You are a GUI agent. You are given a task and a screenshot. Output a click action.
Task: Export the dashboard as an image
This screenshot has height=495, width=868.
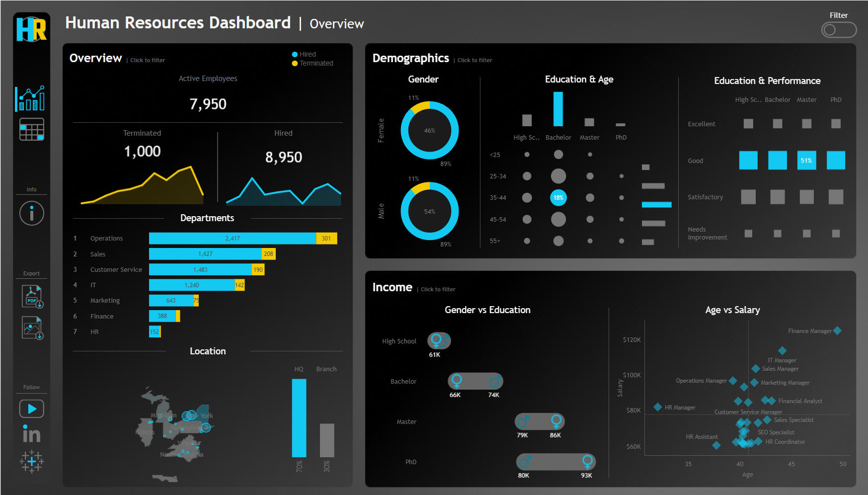[x=31, y=328]
